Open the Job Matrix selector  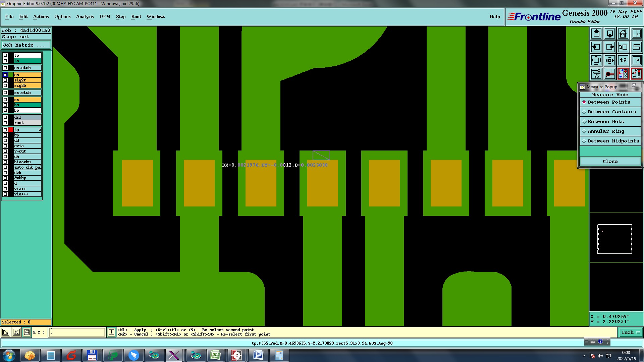[x=26, y=45]
